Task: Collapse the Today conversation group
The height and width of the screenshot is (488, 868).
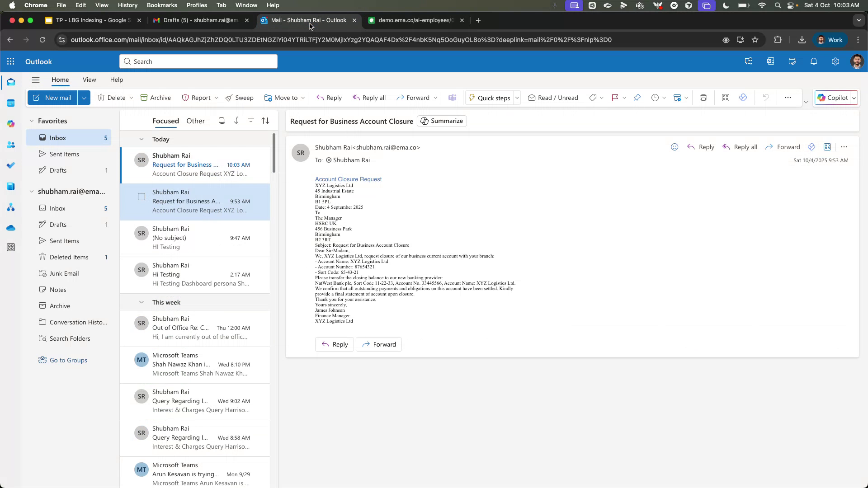Action: pos(142,139)
